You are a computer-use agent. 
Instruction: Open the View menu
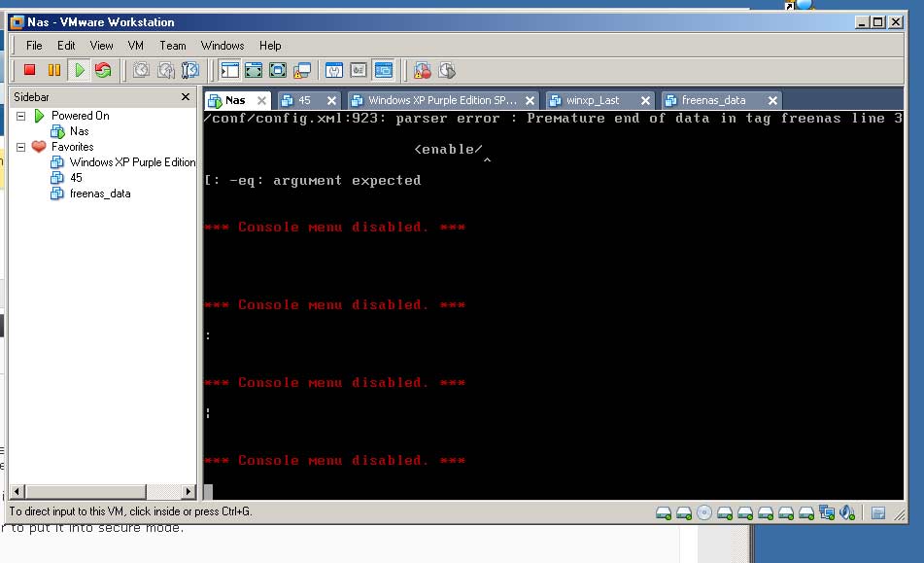pyautogui.click(x=101, y=46)
